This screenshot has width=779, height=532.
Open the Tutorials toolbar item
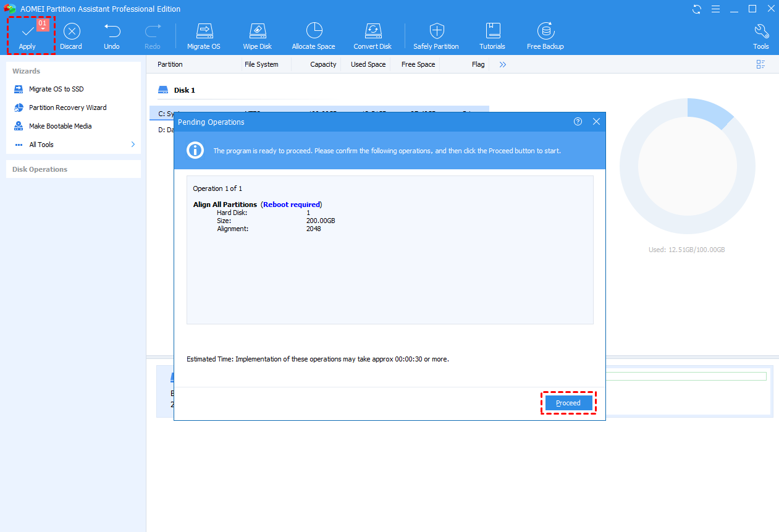click(x=492, y=36)
